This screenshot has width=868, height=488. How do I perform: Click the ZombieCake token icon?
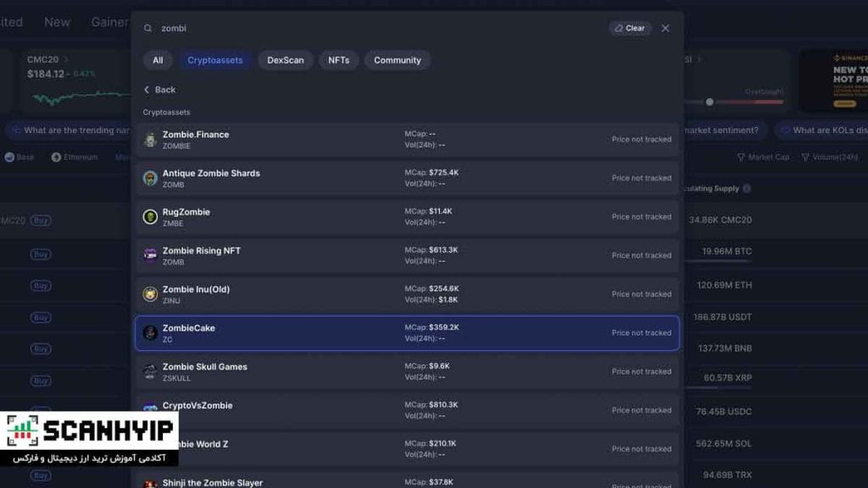pyautogui.click(x=150, y=333)
